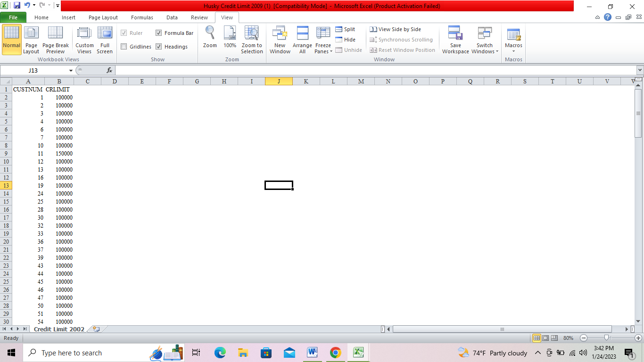
Task: Click the horizontal scrollbar thumb
Action: [x=502, y=329]
